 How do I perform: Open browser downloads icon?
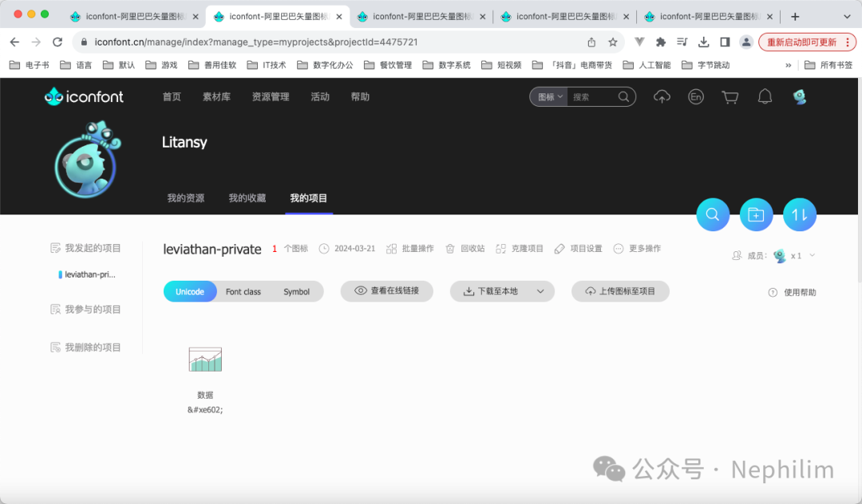click(703, 41)
